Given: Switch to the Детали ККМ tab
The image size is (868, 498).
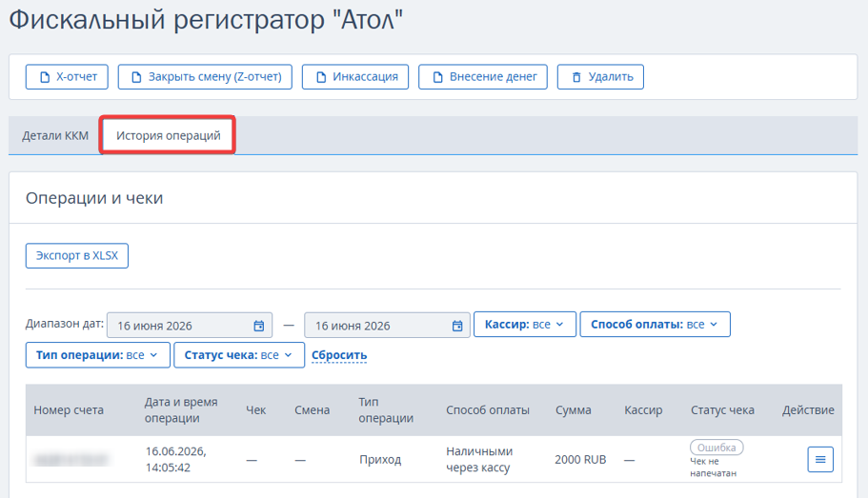Looking at the screenshot, I should pos(55,135).
